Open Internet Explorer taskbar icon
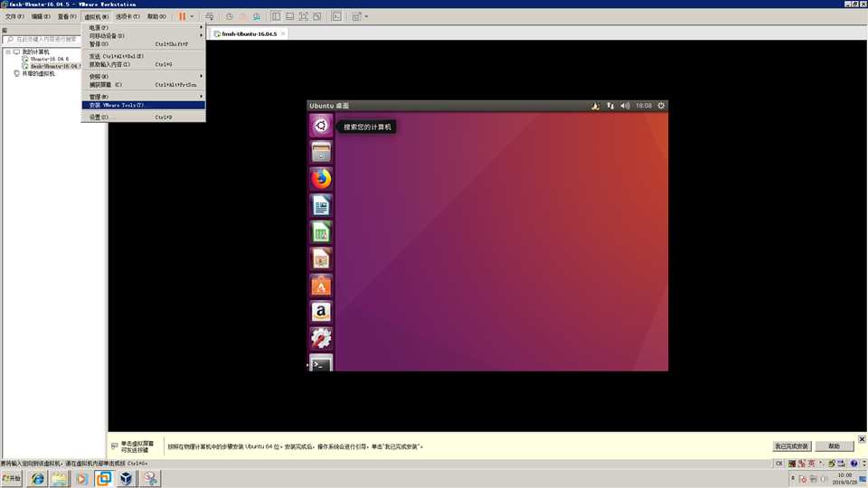868x488 pixels. [x=38, y=478]
